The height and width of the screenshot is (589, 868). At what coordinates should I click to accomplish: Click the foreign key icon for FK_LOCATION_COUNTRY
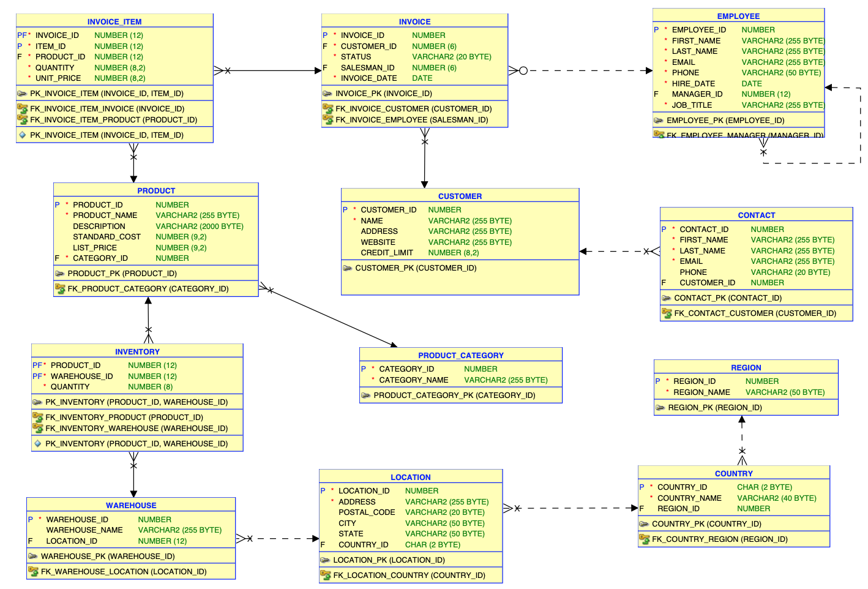pyautogui.click(x=326, y=575)
